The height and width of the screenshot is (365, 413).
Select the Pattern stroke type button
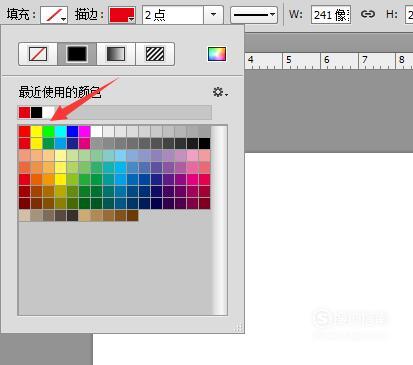pos(155,54)
